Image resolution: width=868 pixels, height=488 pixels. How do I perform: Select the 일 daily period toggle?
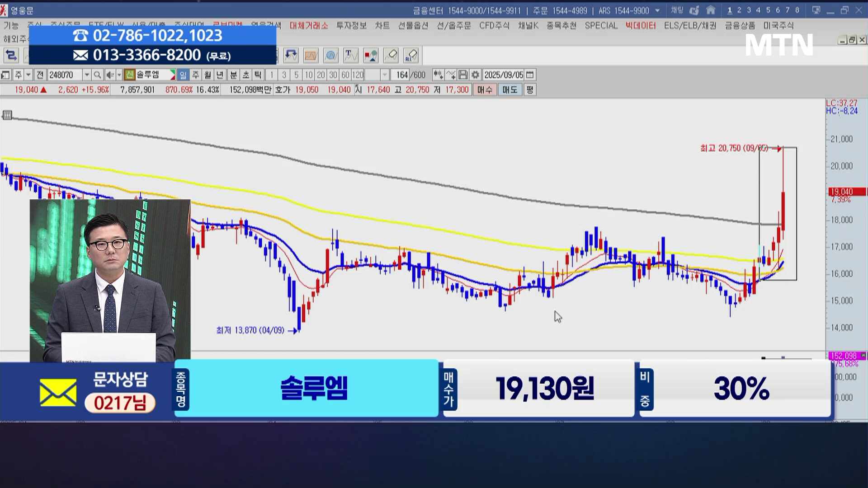click(183, 75)
